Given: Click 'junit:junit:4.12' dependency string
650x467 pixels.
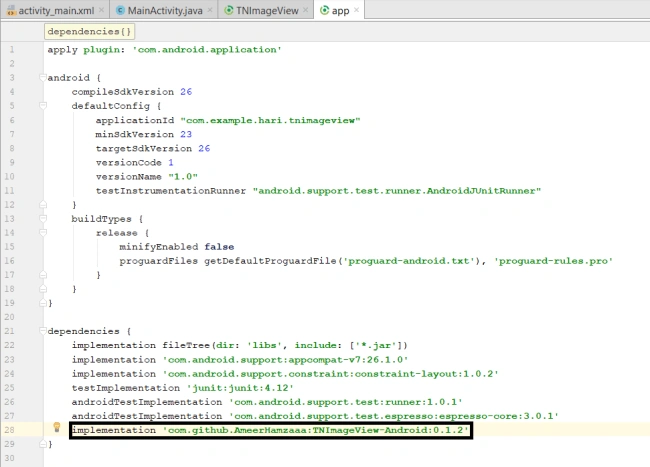Looking at the screenshot, I should pos(240,388).
